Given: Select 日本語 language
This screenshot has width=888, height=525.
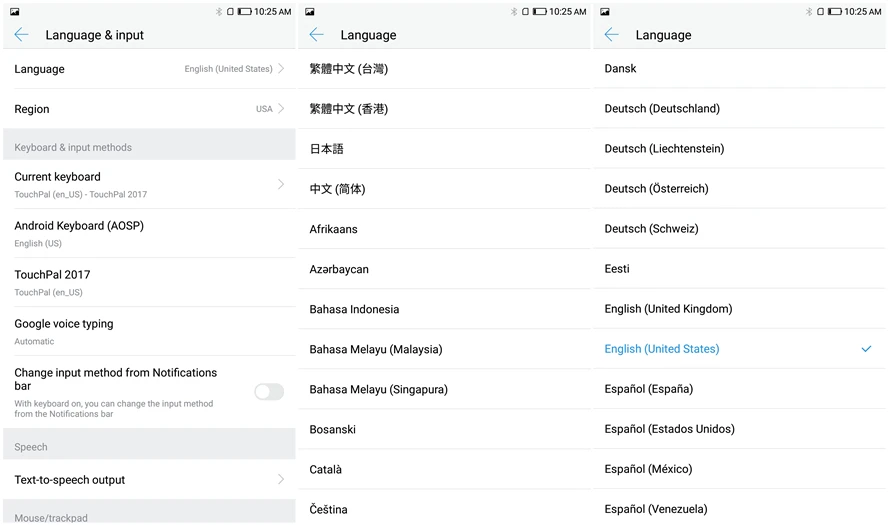Looking at the screenshot, I should pyautogui.click(x=444, y=149).
